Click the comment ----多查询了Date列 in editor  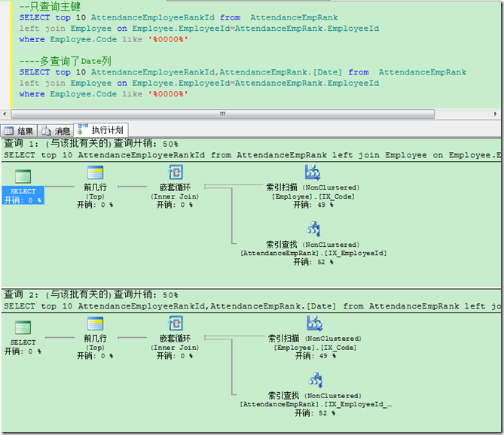(x=66, y=61)
